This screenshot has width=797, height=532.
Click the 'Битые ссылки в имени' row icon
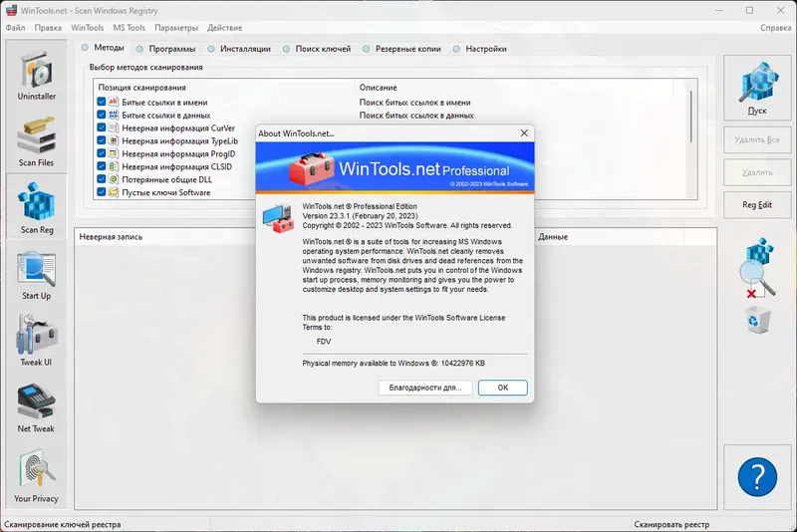pos(113,102)
